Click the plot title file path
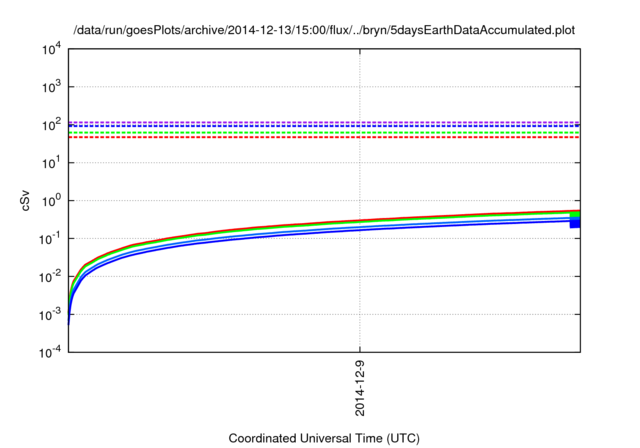Image resolution: width=640 pixels, height=448 pixels. coord(324,30)
